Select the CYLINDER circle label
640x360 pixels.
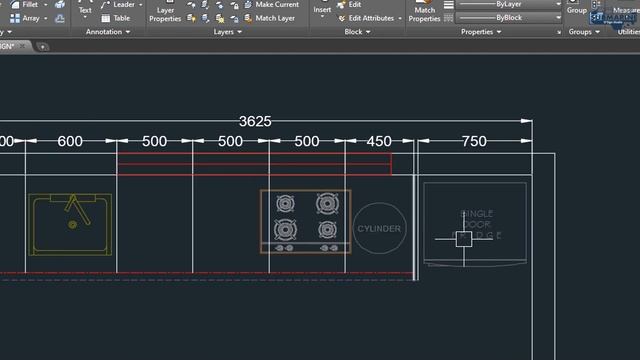[379, 229]
